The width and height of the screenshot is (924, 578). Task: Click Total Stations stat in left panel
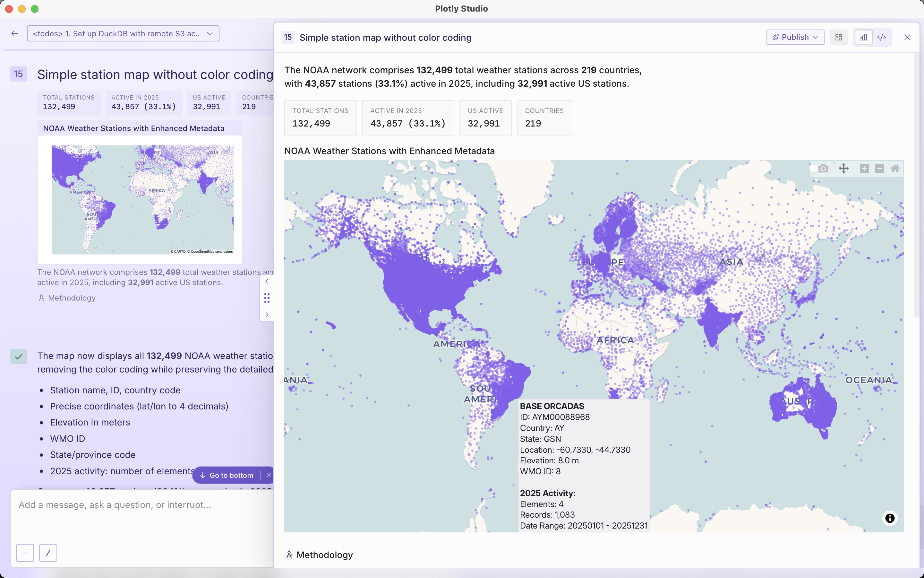(x=69, y=102)
